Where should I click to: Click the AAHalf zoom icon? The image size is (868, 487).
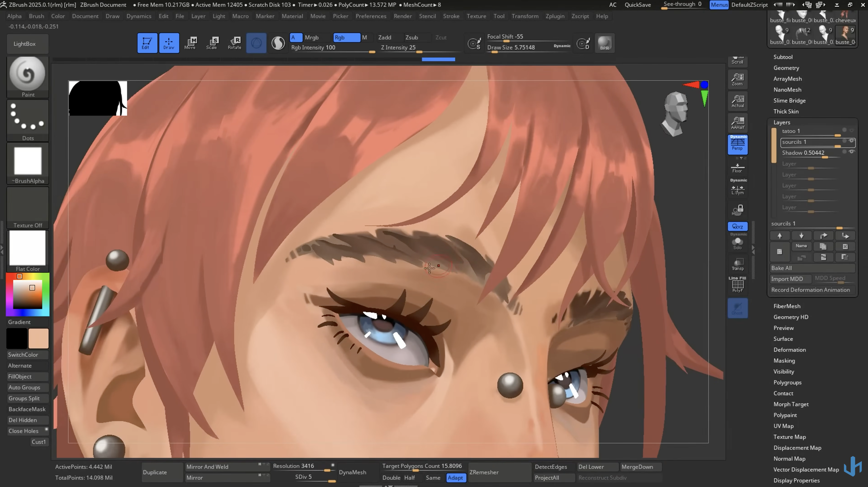click(x=738, y=122)
